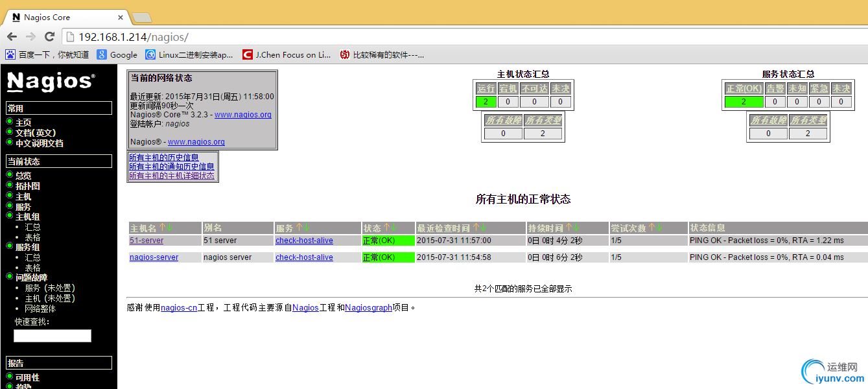Sort 持续时间 column with the down arrow
Screen dimensions: 868x389
576,228
